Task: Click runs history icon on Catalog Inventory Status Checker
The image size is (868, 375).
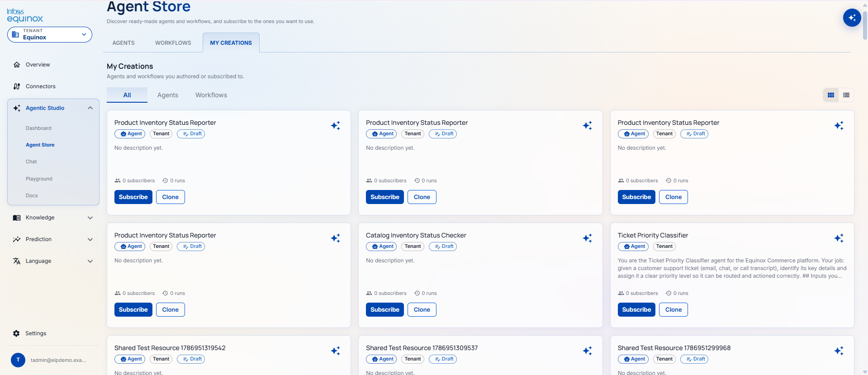Action: click(x=417, y=293)
